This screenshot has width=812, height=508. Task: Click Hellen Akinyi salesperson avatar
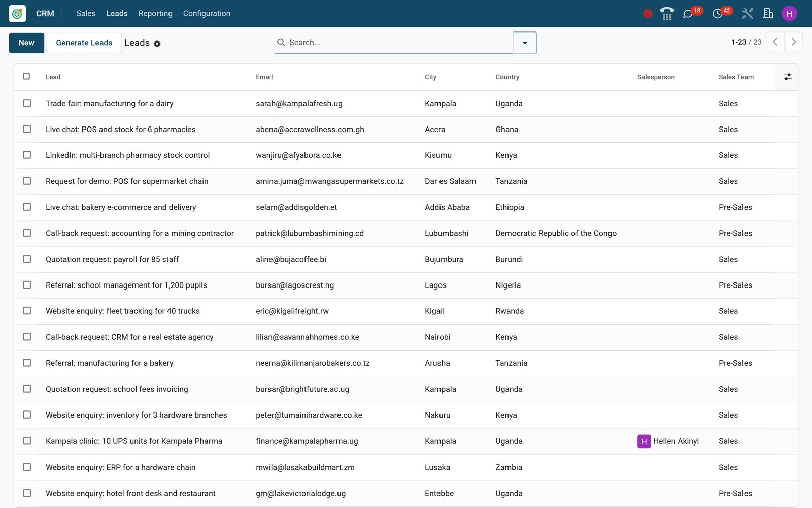click(x=644, y=441)
